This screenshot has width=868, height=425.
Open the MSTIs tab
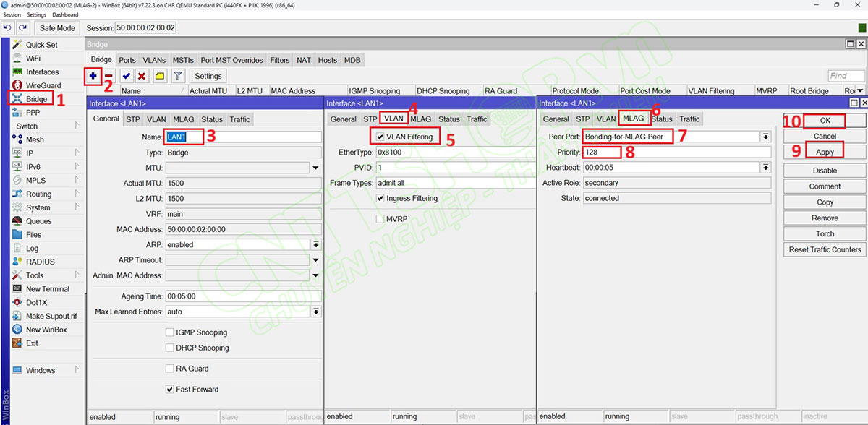(183, 60)
